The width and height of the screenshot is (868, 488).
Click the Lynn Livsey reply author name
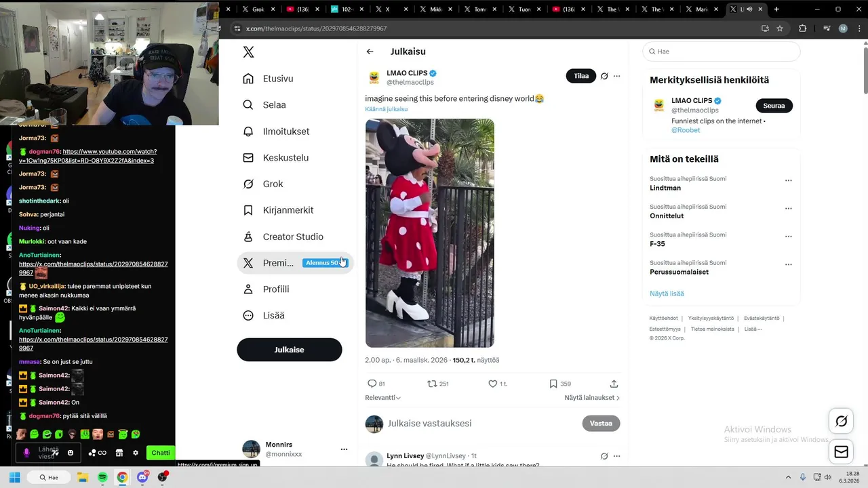tap(405, 456)
